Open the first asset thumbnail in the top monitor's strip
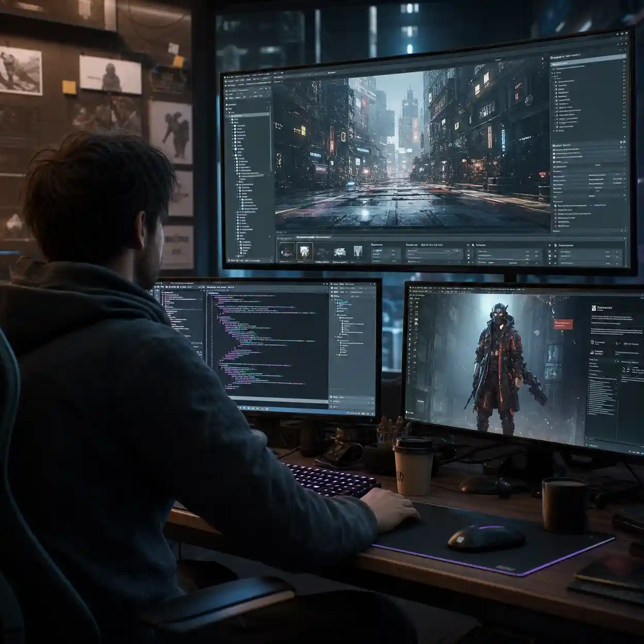This screenshot has width=644, height=644. (287, 252)
